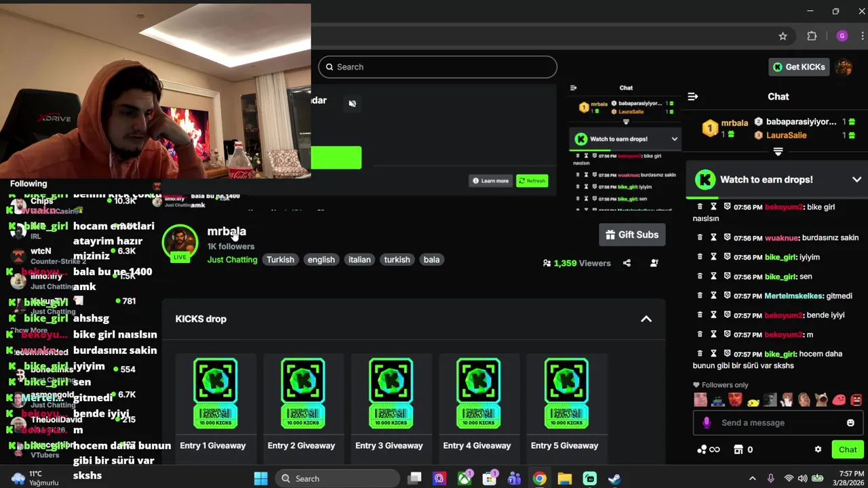
Task: Send with the green Chat button
Action: pos(848,449)
